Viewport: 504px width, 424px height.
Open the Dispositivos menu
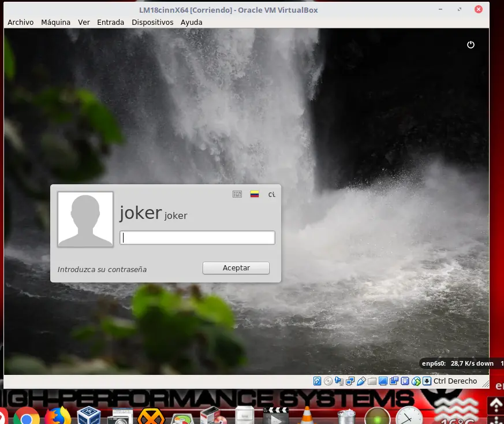[x=152, y=22]
